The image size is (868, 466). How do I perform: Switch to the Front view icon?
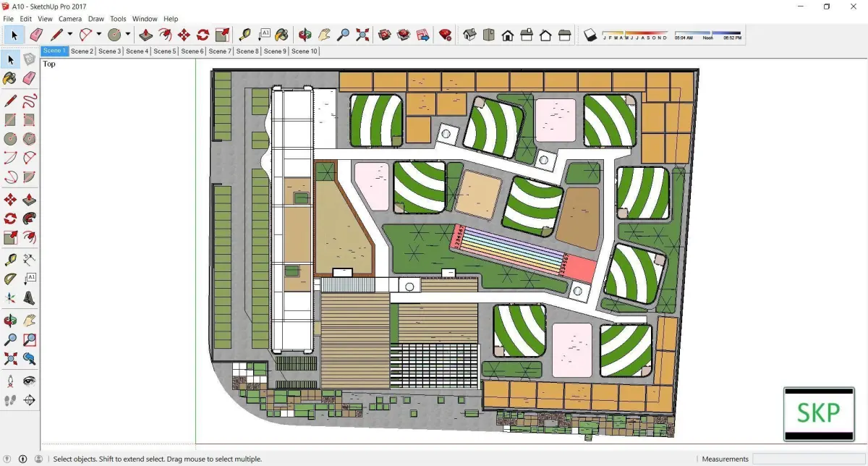pos(508,35)
